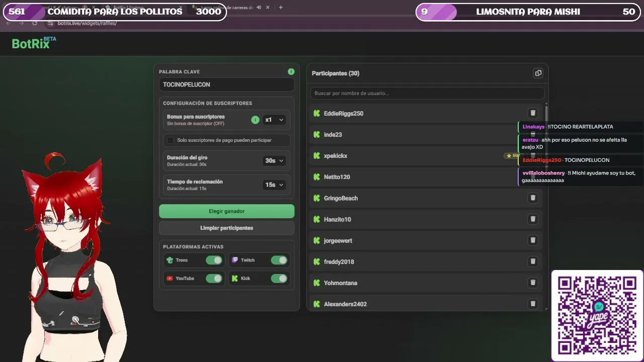
Task: Disable the Twitch platform switch
Action: point(279,260)
